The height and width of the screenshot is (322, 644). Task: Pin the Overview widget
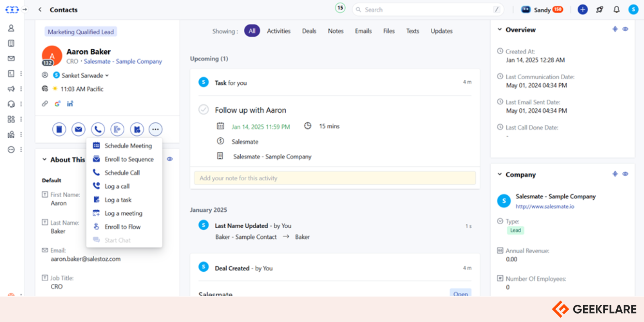(x=615, y=29)
